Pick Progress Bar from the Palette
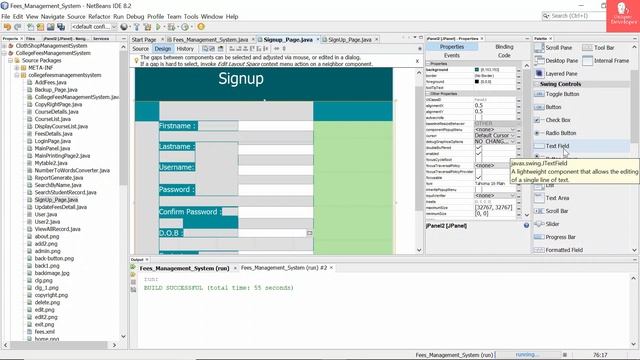The height and width of the screenshot is (360, 640). tap(555, 237)
